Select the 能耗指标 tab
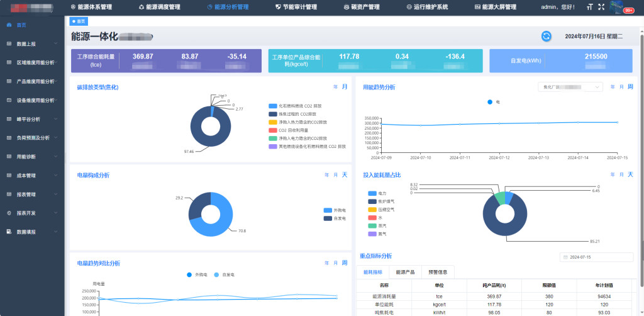 point(372,272)
